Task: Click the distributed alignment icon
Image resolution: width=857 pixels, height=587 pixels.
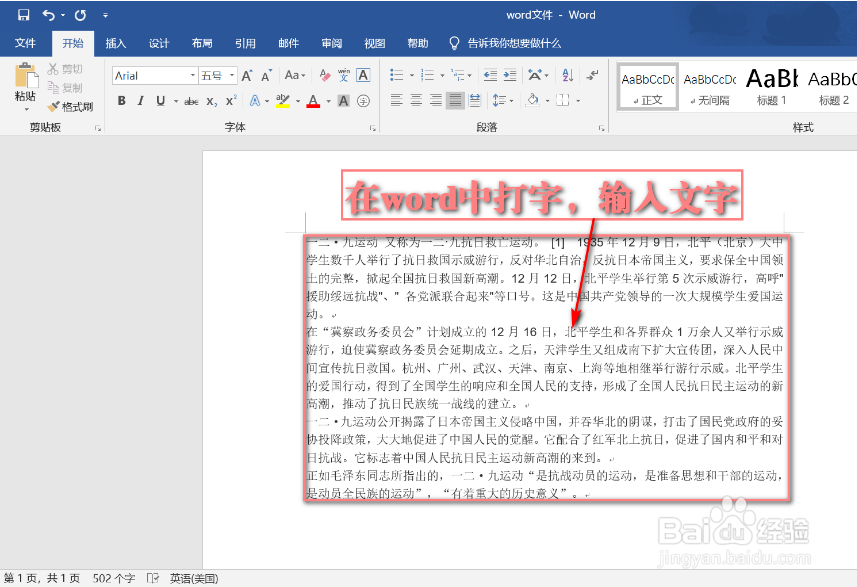Action: pos(475,101)
